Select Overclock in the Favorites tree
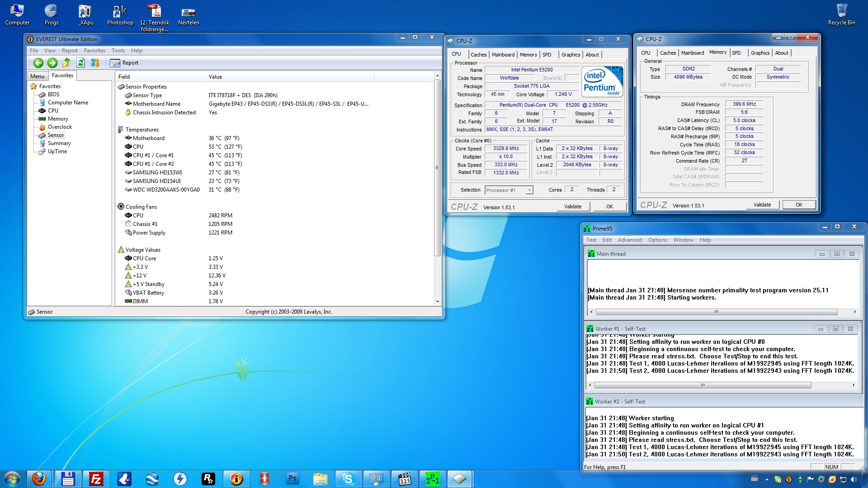 pos(60,127)
